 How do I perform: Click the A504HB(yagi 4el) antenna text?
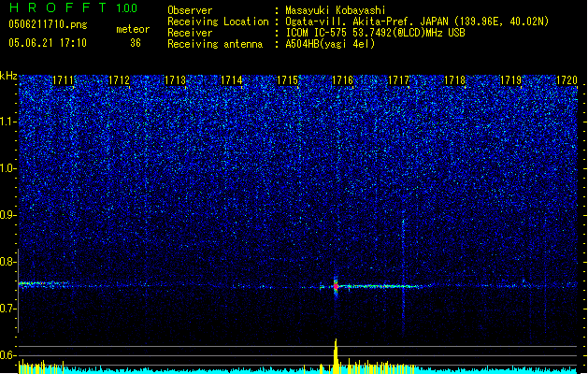click(x=330, y=44)
